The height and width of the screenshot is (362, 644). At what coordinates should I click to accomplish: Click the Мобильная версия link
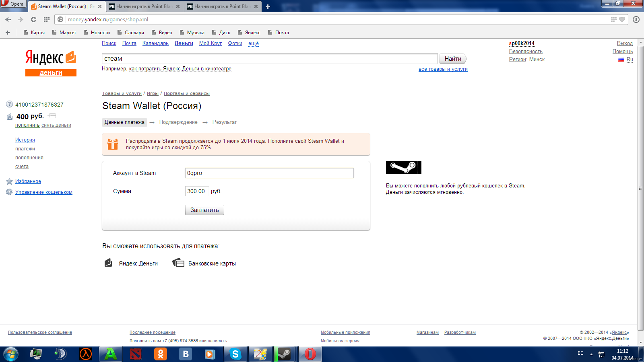coord(340,341)
